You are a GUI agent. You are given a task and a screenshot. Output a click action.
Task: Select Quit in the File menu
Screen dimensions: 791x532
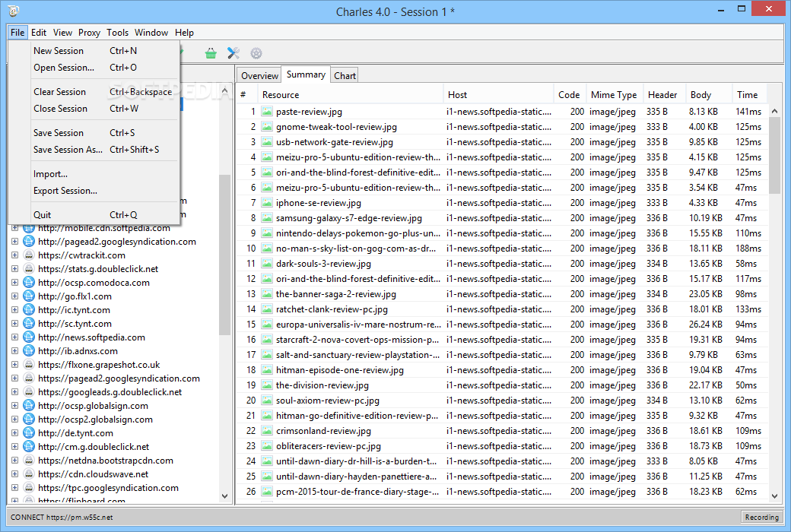[x=94, y=215]
